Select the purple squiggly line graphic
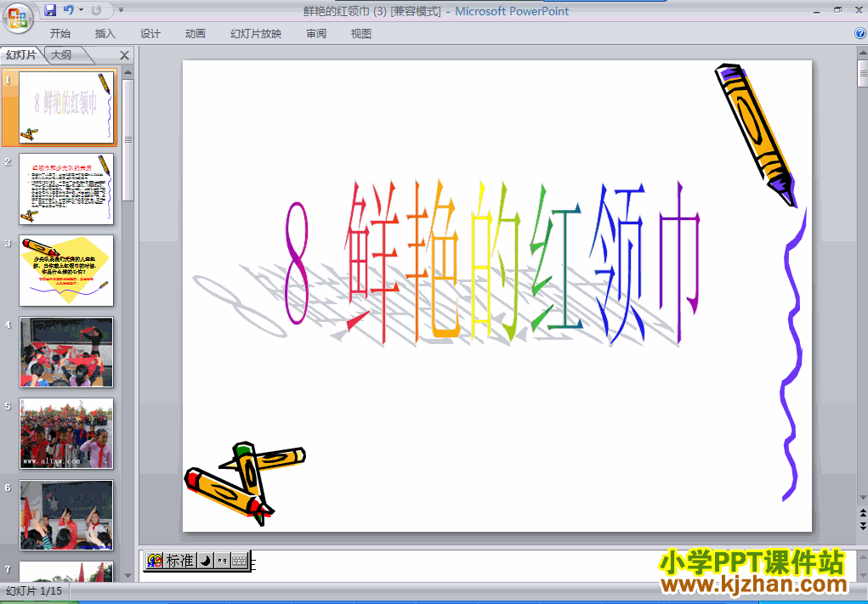 tap(793, 354)
